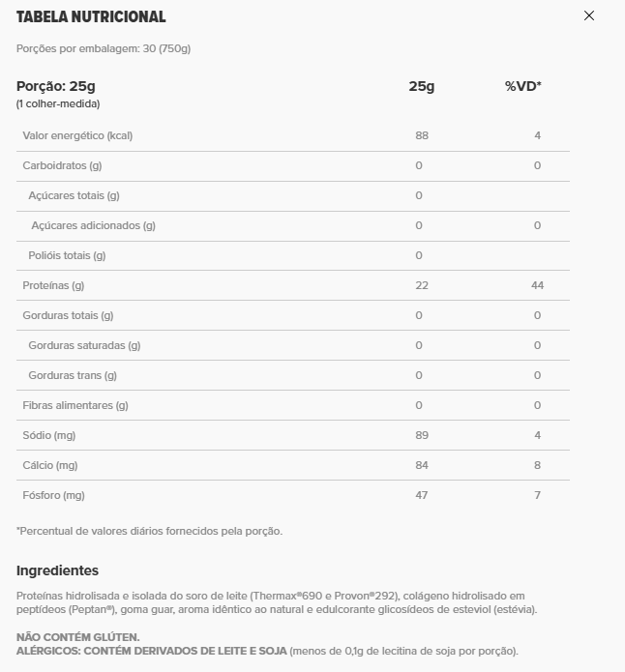Image resolution: width=625 pixels, height=672 pixels.
Task: Click the Gorduras totais (g) label
Action: pos(68,315)
